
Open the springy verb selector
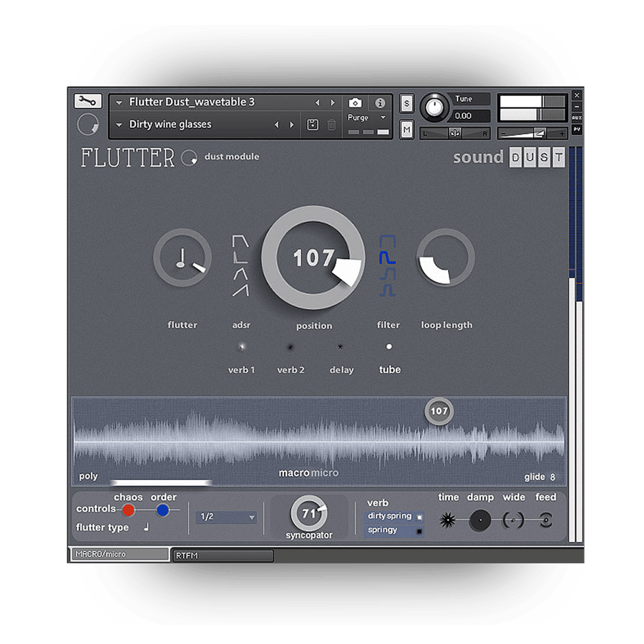tap(394, 530)
